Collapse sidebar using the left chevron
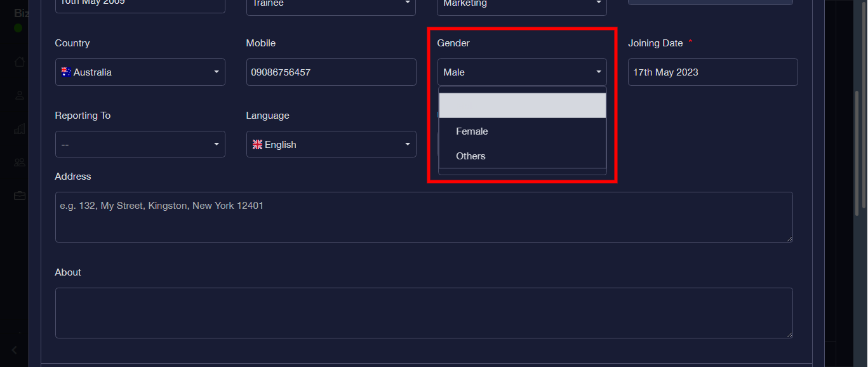 (15, 350)
